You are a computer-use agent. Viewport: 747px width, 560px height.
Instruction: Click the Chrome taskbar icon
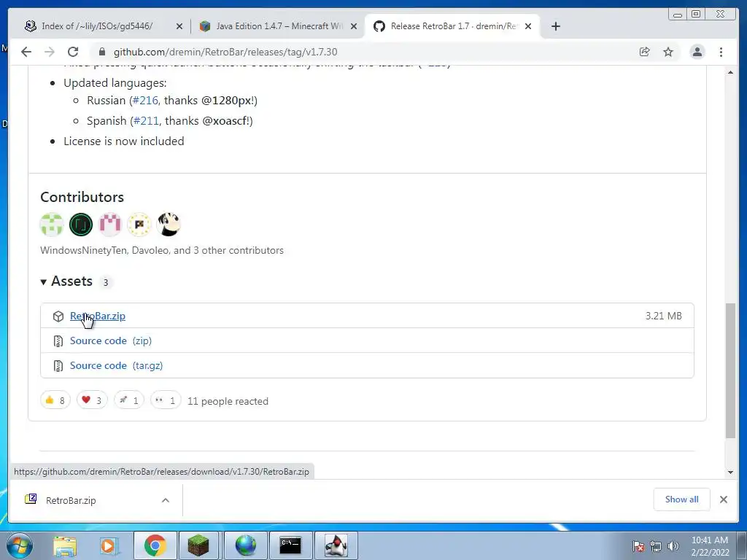coord(155,545)
